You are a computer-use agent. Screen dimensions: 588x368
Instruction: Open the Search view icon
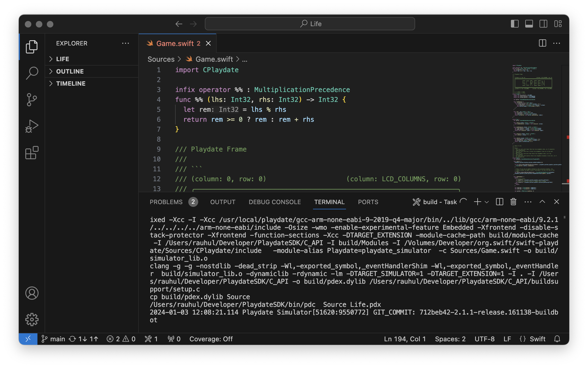(32, 73)
